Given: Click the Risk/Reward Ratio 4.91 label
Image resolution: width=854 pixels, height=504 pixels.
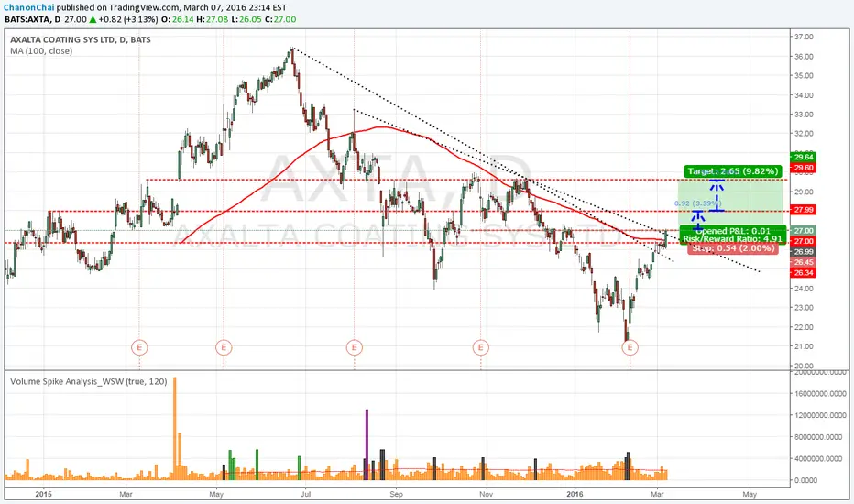Looking at the screenshot, I should point(732,238).
